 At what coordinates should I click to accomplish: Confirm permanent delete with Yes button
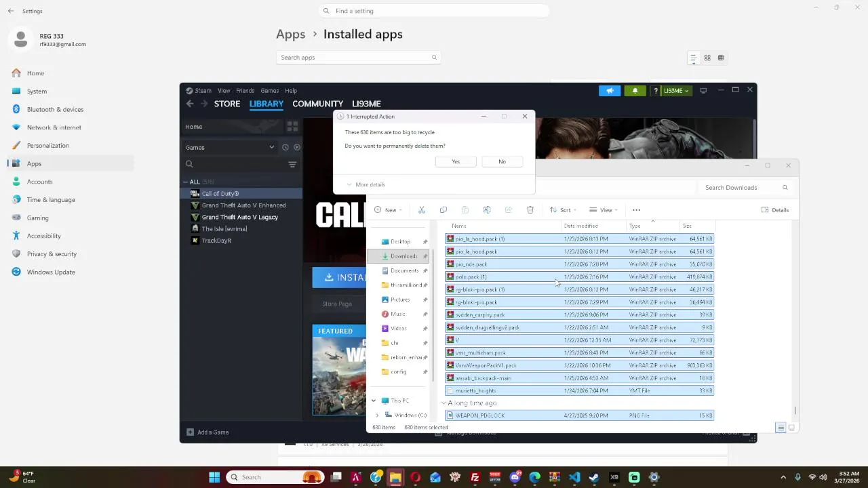pos(456,161)
